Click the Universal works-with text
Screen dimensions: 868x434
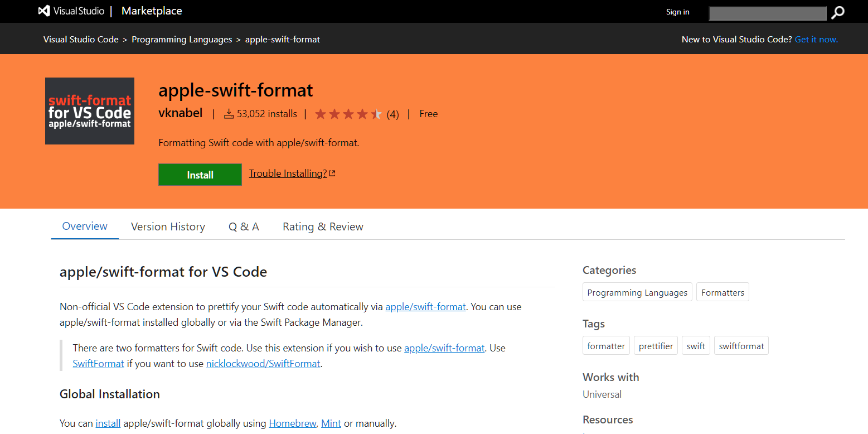[x=602, y=394]
